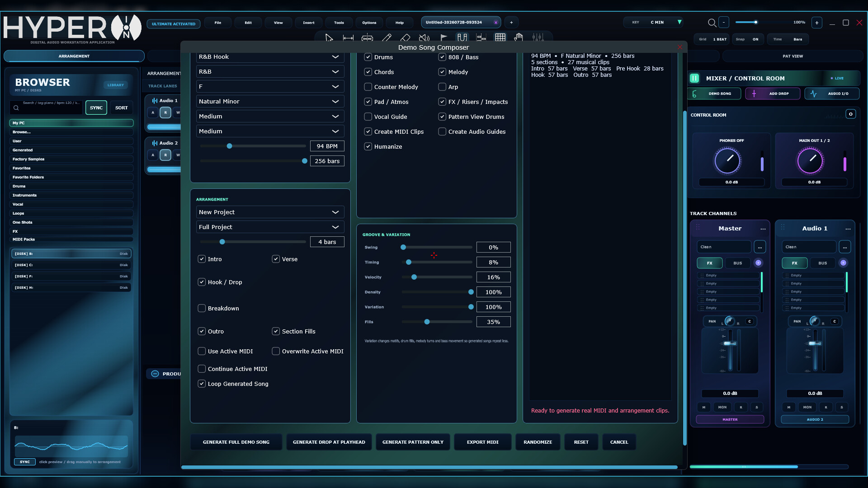Image resolution: width=868 pixels, height=488 pixels.
Task: Select the mute speaker tool
Action: (424, 38)
